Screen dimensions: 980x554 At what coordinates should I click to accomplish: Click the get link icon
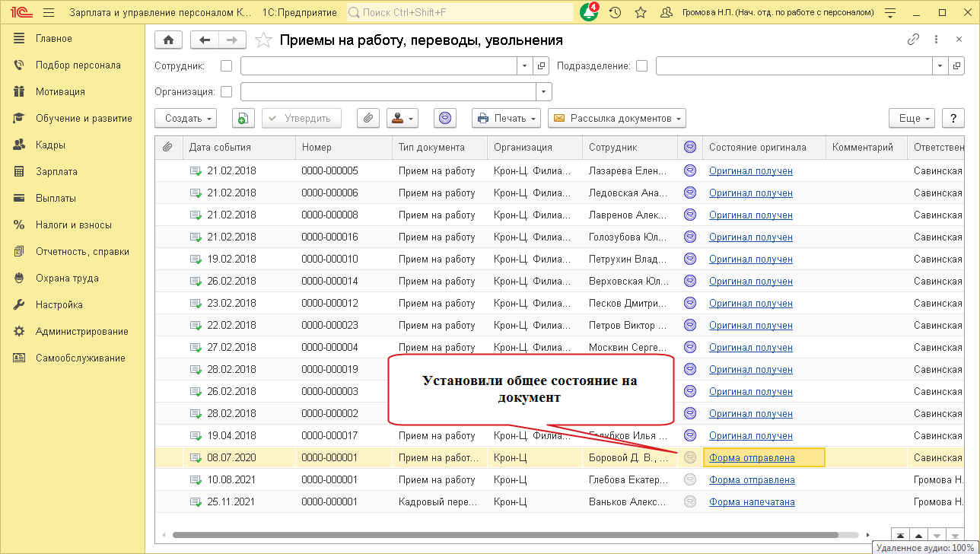click(914, 40)
